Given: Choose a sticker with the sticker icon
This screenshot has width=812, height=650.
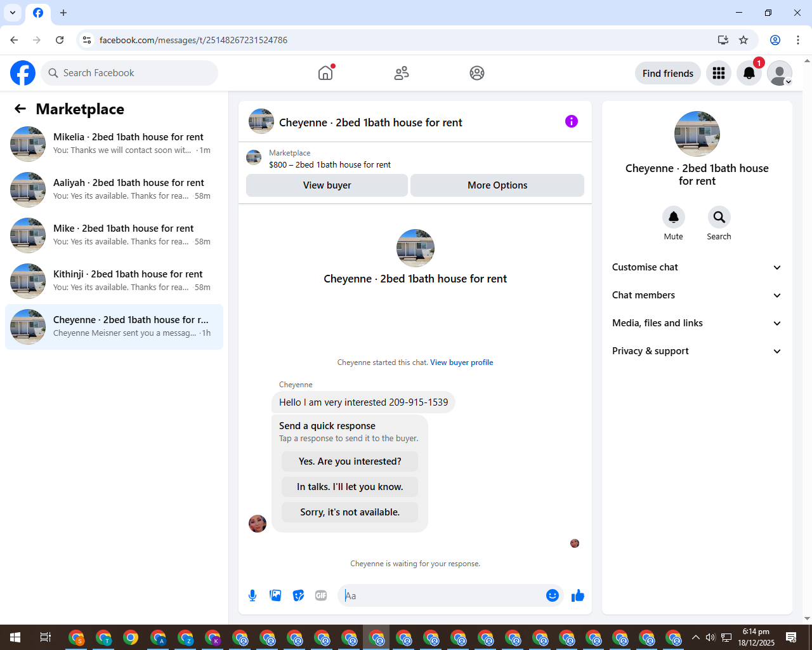Looking at the screenshot, I should point(298,595).
